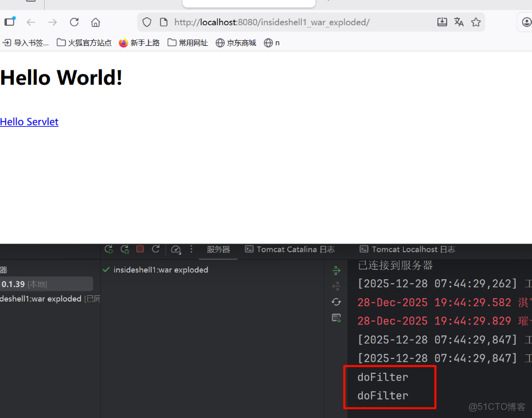532x418 pixels.
Task: Click the scroll-to-end console icon
Action: pyautogui.click(x=337, y=318)
